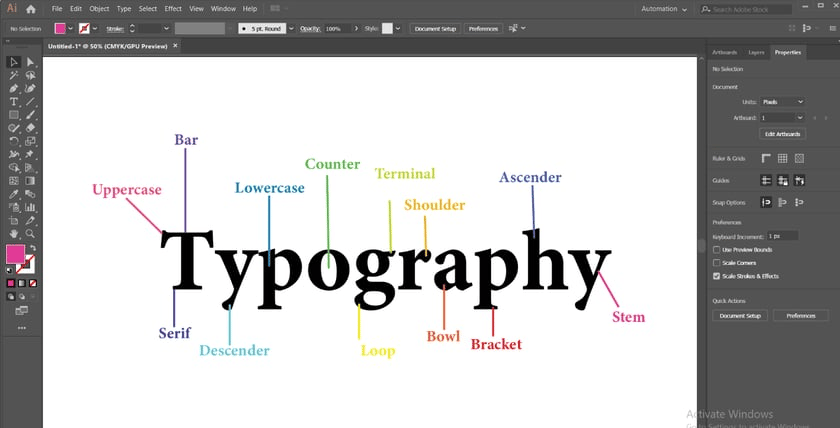
Task: Pick the Pen tool
Action: click(x=14, y=88)
